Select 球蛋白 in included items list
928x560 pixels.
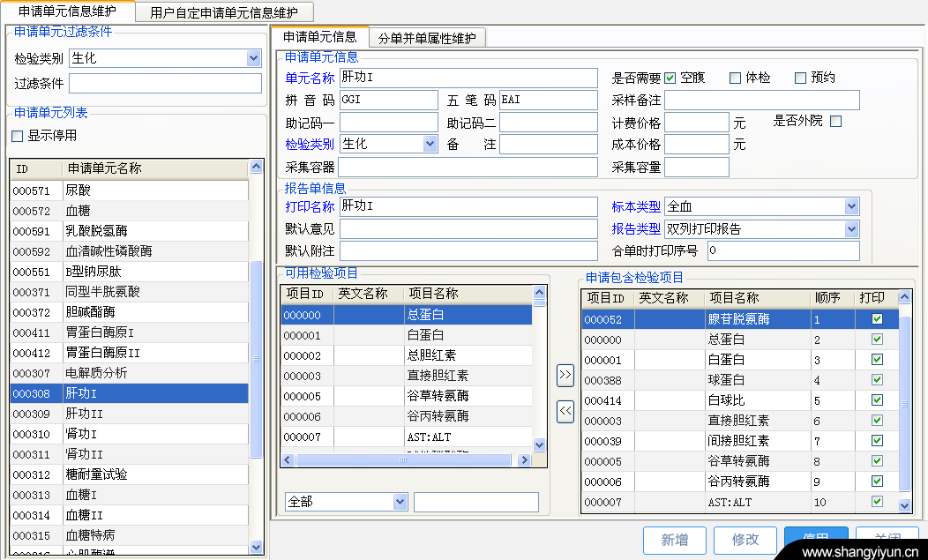740,380
